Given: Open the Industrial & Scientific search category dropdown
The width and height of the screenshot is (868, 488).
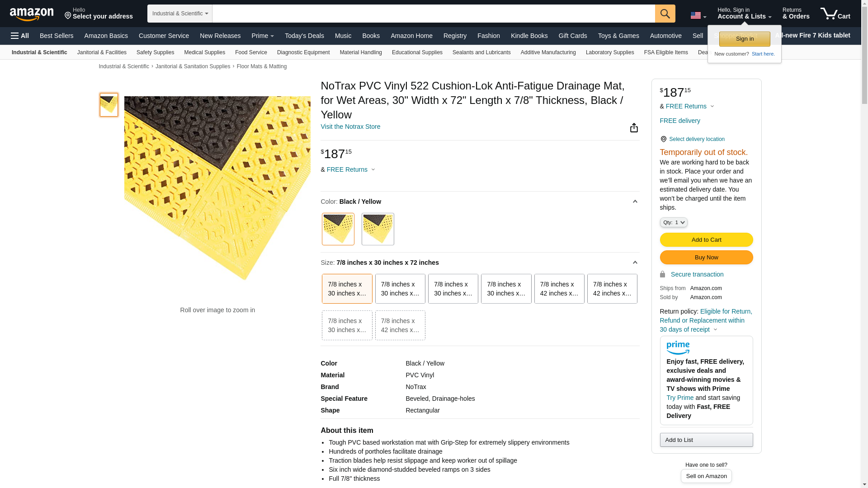Looking at the screenshot, I should point(180,14).
